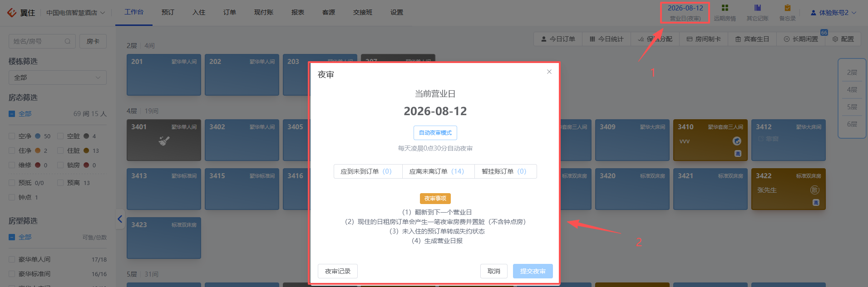Click the 散 guest icon in room 3422
This screenshot has width=868, height=287.
[815, 190]
